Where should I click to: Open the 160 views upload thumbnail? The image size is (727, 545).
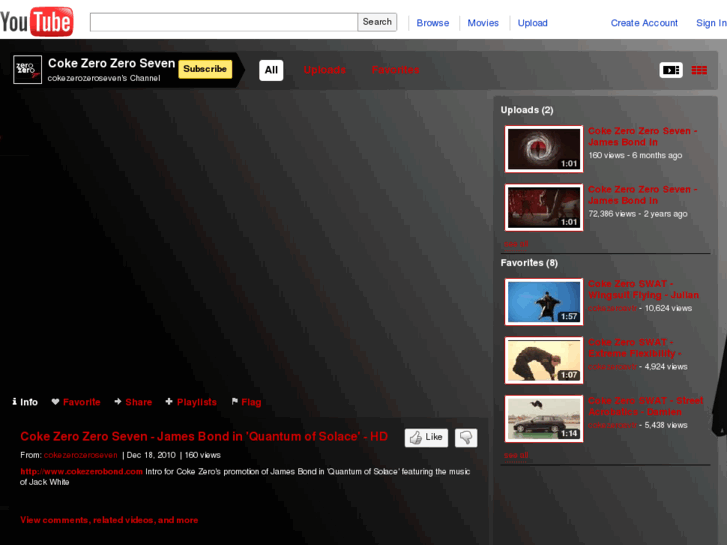click(544, 149)
